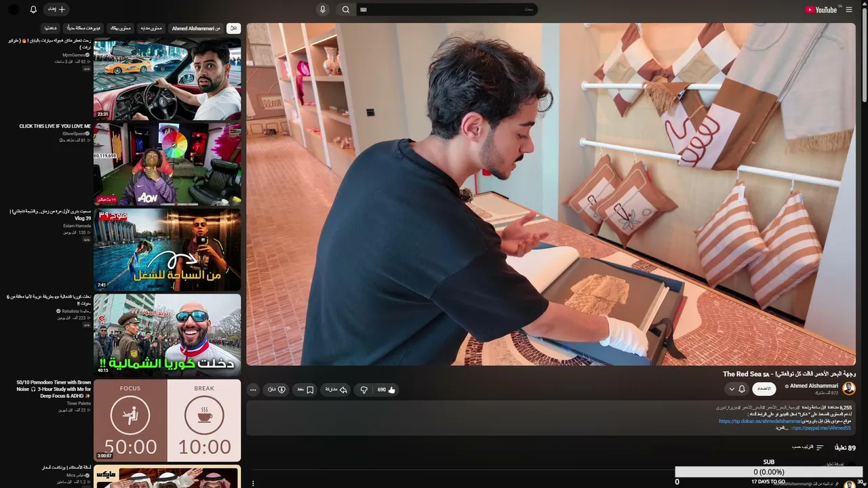
Task: Select the 'All' filter chip
Action: (233, 28)
